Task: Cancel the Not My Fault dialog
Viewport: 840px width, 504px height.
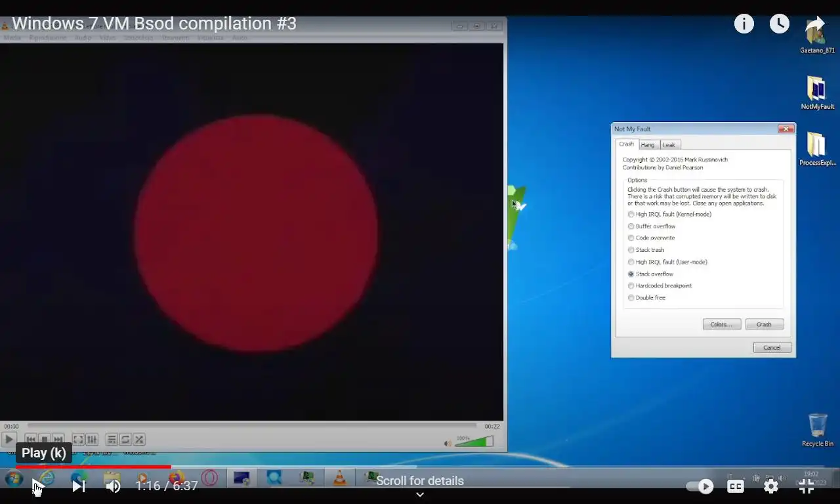Action: (772, 348)
